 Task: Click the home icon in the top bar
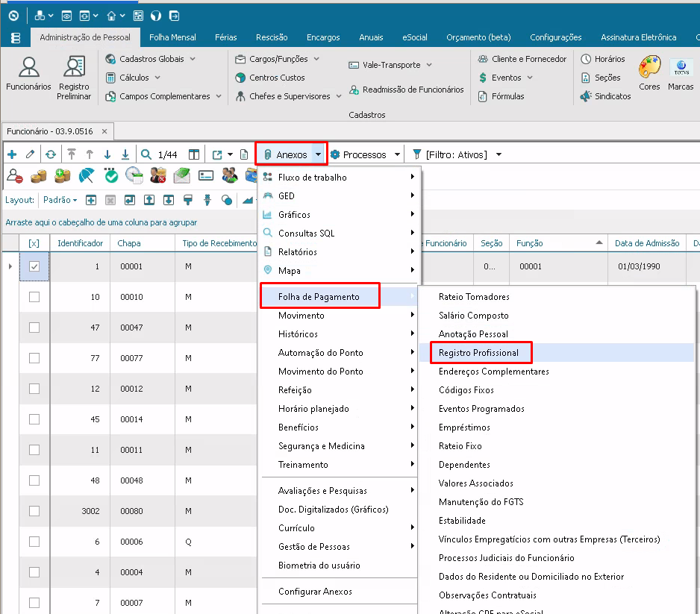[111, 16]
